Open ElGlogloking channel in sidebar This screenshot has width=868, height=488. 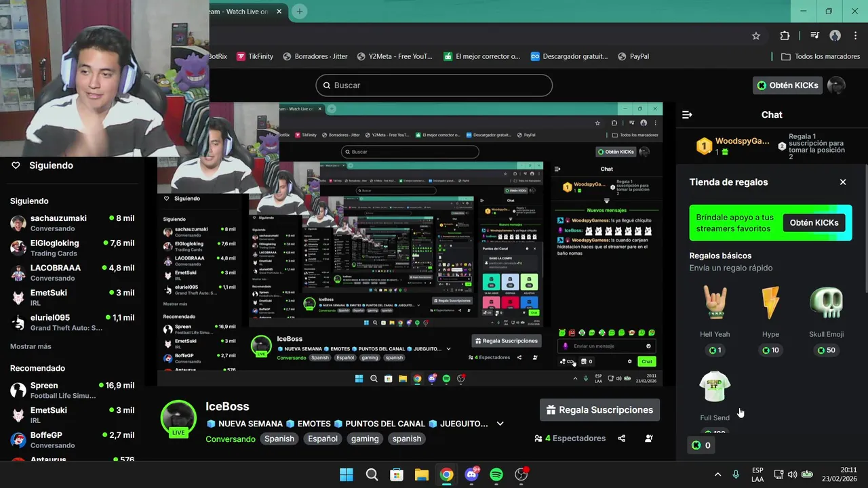click(x=73, y=247)
